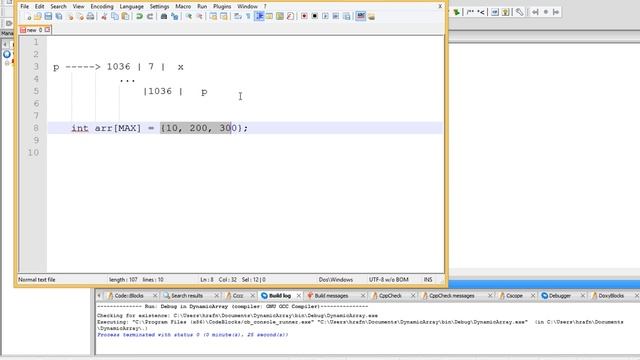The height and width of the screenshot is (360, 640).
Task: Redo with the toolbar Redo icon
Action: click(150, 16)
